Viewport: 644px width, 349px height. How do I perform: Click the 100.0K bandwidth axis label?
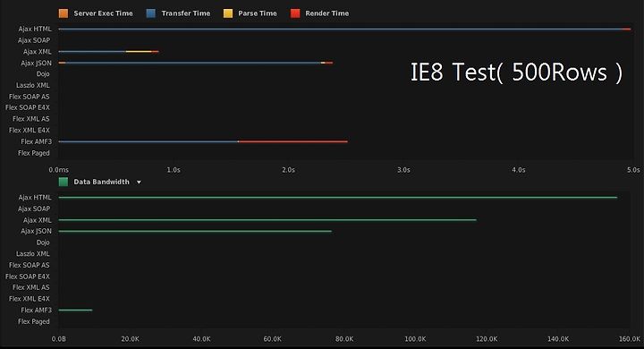pyautogui.click(x=415, y=339)
